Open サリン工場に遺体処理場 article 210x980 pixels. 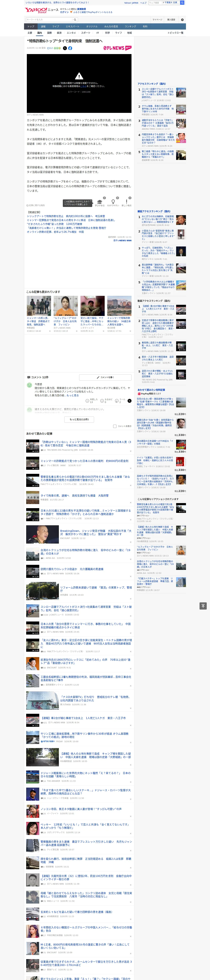coord(84,735)
